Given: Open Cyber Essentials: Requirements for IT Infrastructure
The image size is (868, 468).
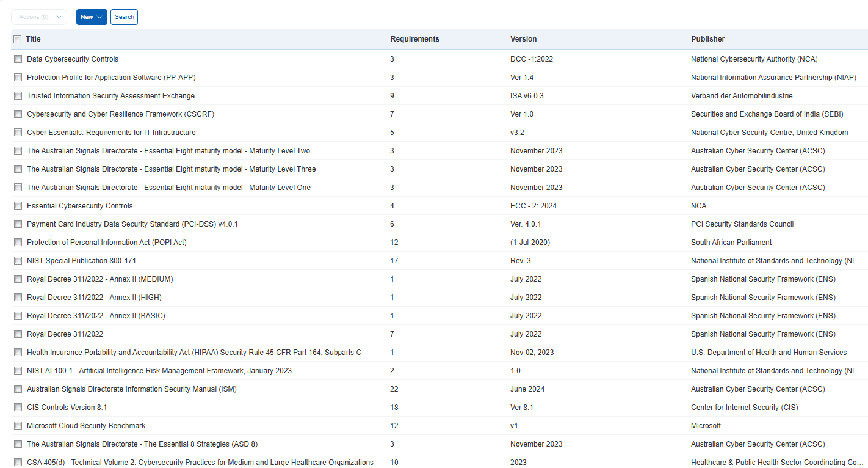Looking at the screenshot, I should click(111, 133).
